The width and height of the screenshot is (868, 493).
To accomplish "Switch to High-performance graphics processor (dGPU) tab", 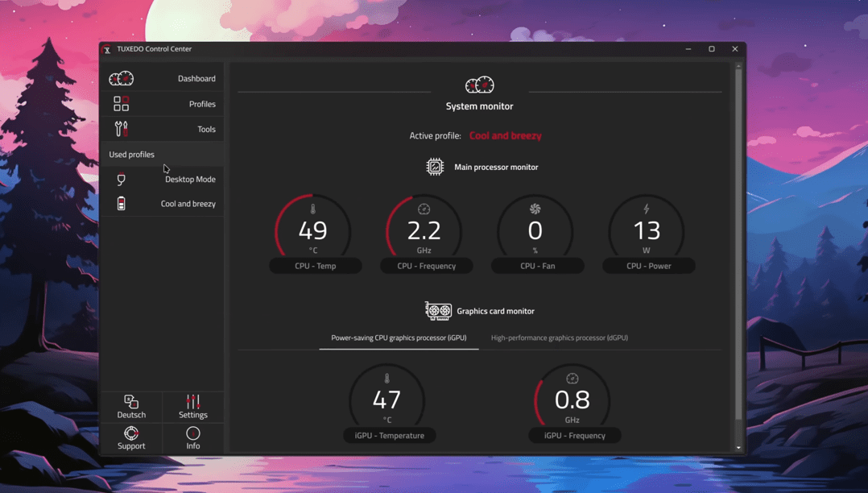I will 559,338.
